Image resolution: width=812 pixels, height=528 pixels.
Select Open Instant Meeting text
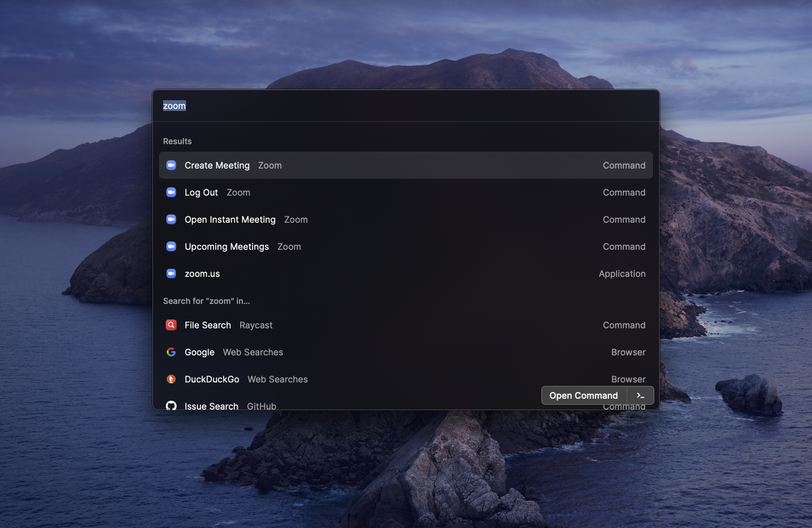[x=230, y=219]
